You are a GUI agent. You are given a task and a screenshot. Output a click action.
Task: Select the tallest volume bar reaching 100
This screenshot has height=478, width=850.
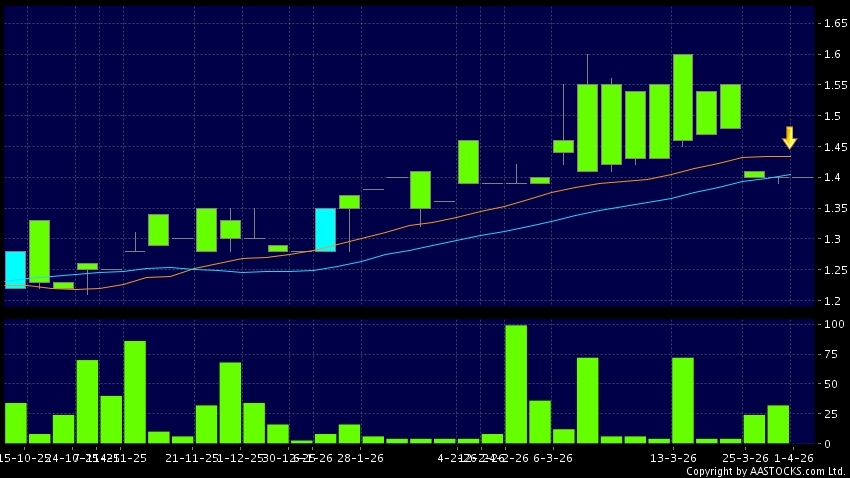pos(516,384)
